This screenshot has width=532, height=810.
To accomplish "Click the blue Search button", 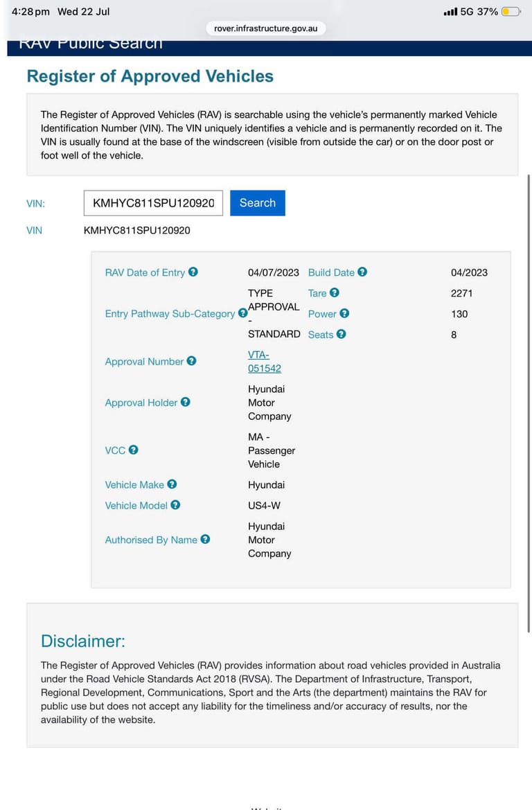I will (258, 203).
